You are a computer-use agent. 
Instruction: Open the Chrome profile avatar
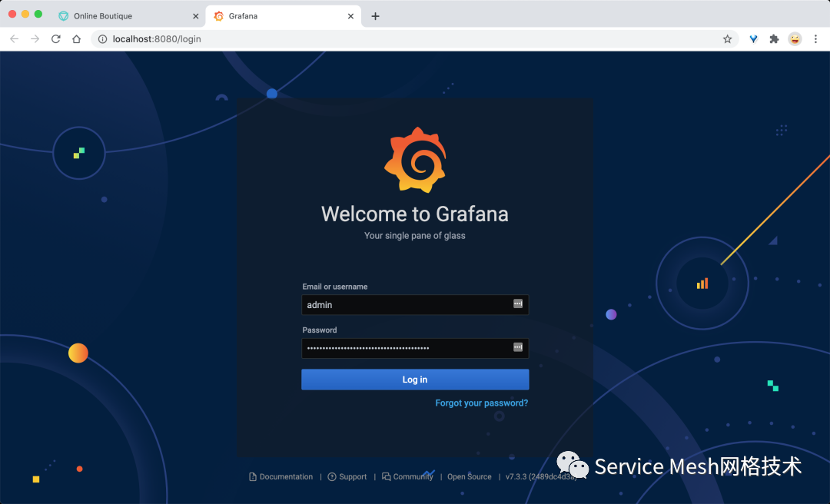(795, 38)
